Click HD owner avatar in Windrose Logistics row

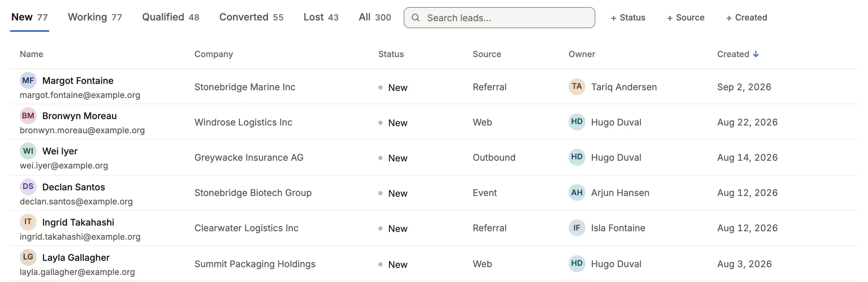[577, 122]
